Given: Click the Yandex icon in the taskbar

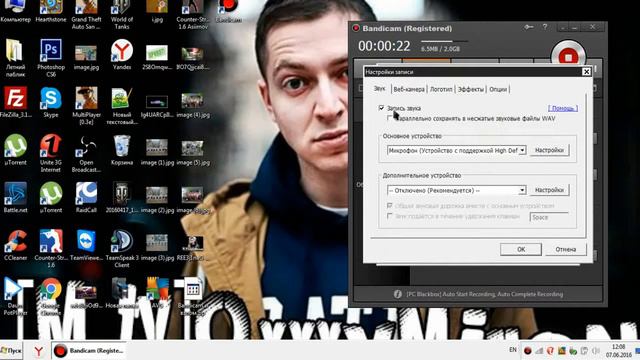Looking at the screenshot, I should [x=39, y=351].
